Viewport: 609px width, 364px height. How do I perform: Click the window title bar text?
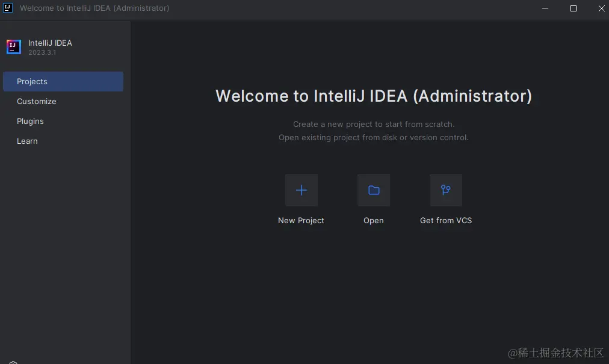coord(94,8)
